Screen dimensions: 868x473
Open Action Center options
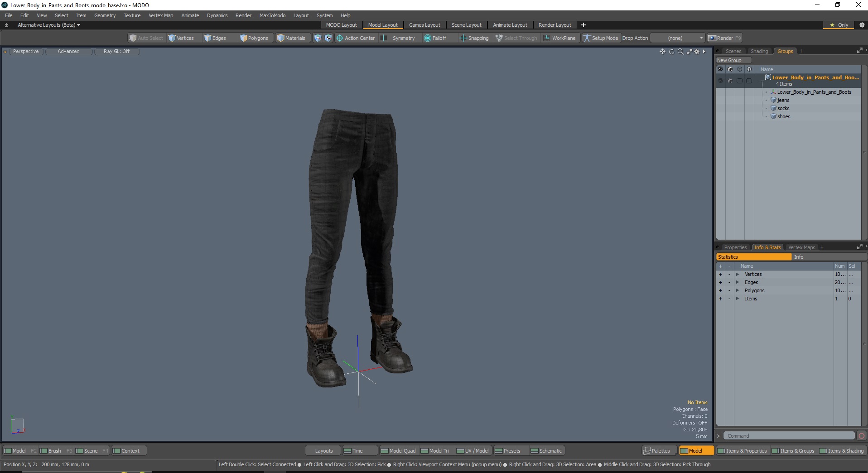pos(356,38)
